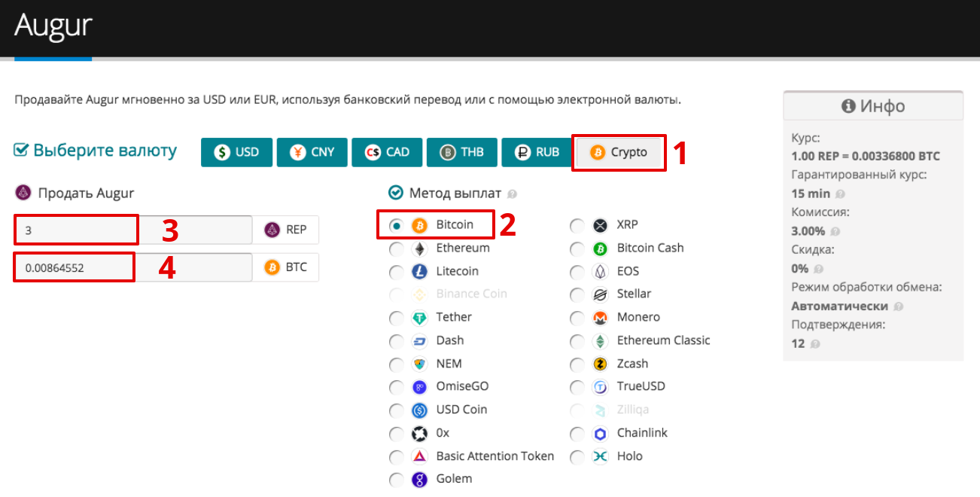This screenshot has width=980, height=497.
Task: Click the 0x logo icon
Action: click(x=419, y=434)
